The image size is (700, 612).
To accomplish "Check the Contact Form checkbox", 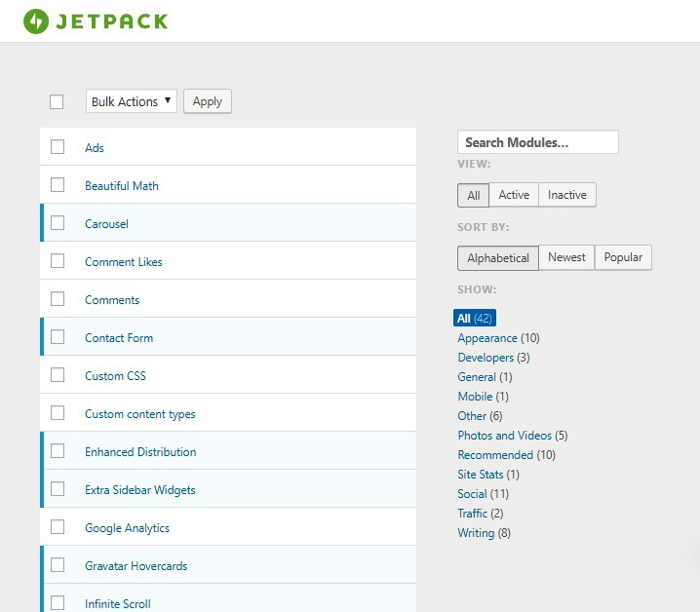I will point(58,337).
